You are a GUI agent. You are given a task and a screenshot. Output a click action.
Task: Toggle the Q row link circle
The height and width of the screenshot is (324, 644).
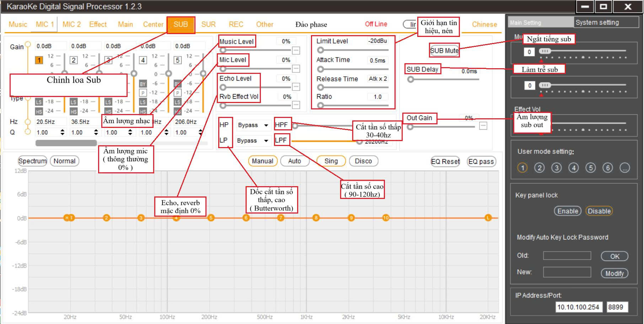pos(28,131)
